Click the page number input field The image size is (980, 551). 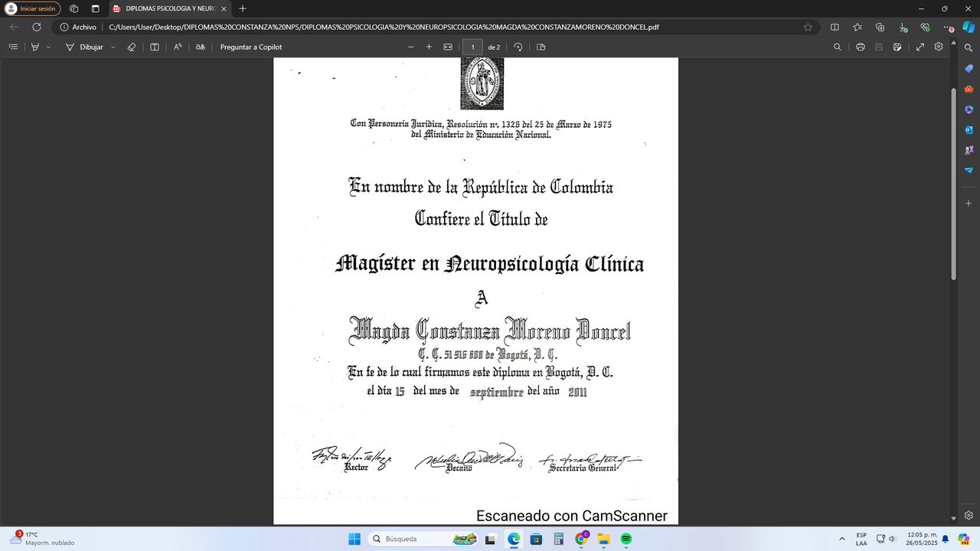point(472,47)
